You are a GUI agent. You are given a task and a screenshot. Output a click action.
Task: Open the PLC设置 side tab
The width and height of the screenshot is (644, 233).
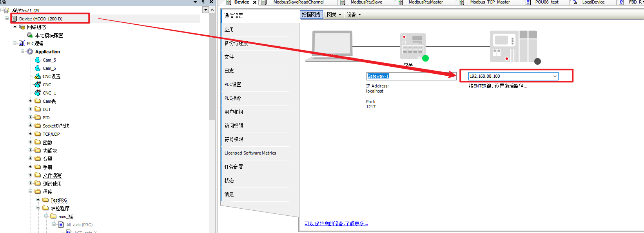pos(233,84)
